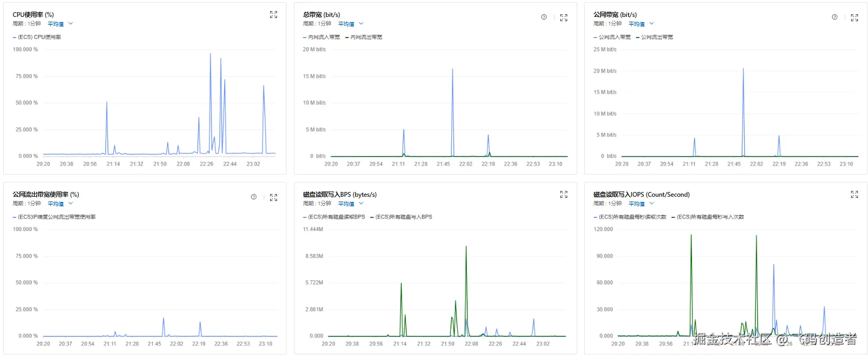Toggle the (ECS)所有磁盘每秒写入次数 legend series
This screenshot has height=357, width=868.
pyautogui.click(x=708, y=217)
